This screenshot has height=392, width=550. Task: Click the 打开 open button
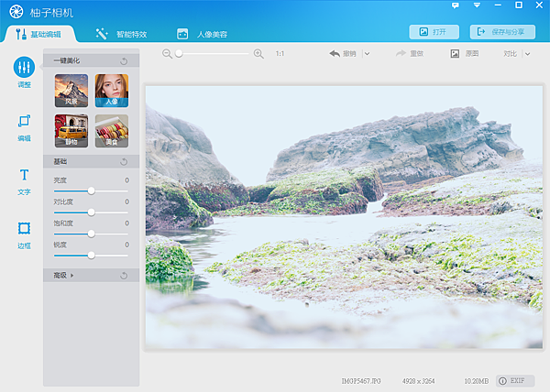(434, 32)
